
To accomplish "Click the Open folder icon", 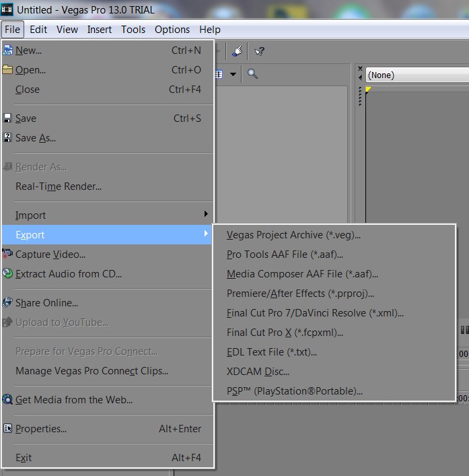I will click(7, 70).
